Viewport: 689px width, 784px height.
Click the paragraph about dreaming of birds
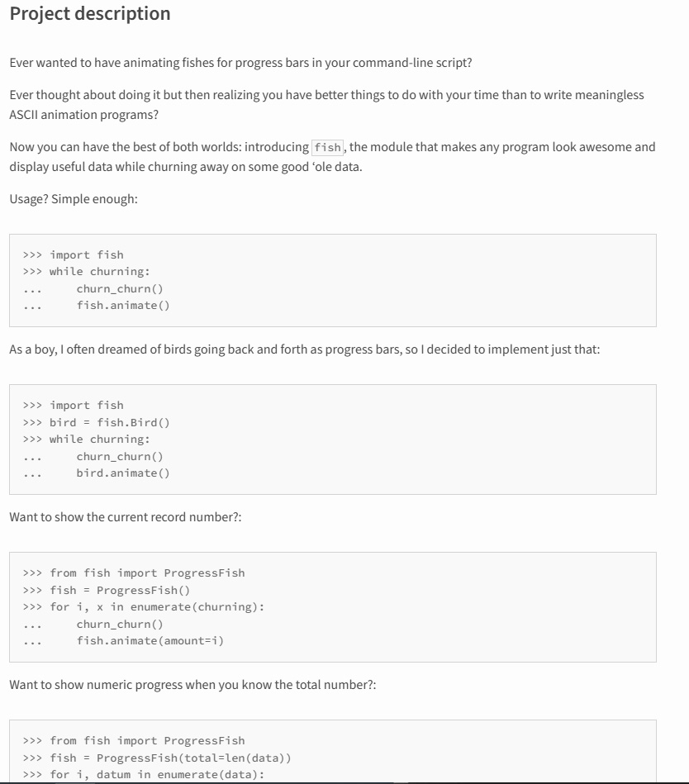click(x=304, y=349)
